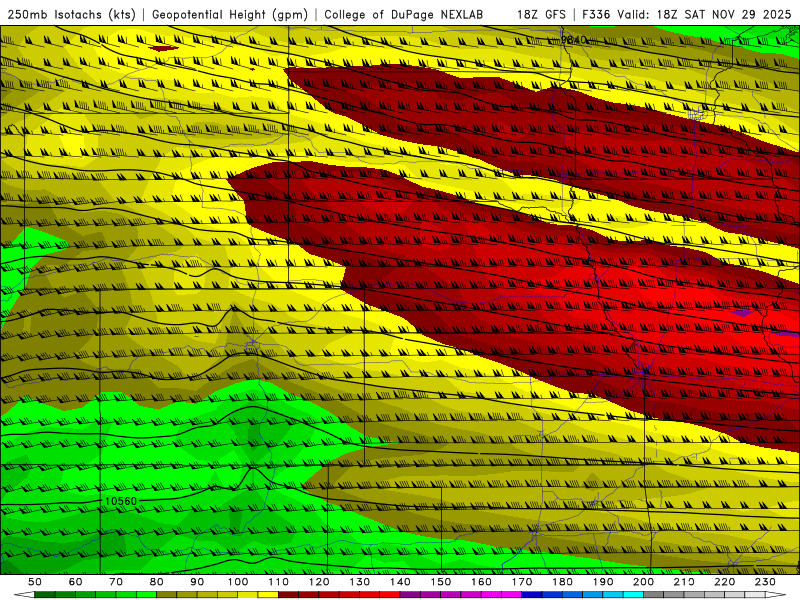Click the 170 label on the colorbar
Viewport: 800px width, 600px height.
pyautogui.click(x=522, y=582)
